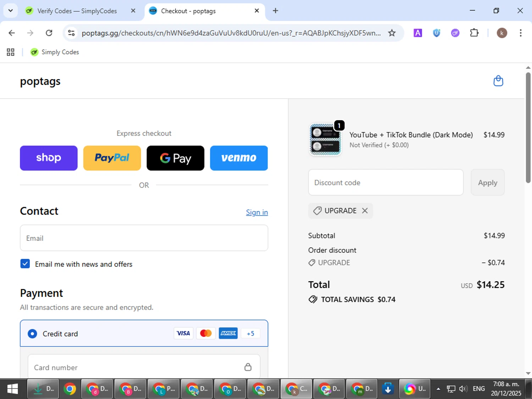Click the Apply discount button
The height and width of the screenshot is (399, 532).
tap(488, 182)
